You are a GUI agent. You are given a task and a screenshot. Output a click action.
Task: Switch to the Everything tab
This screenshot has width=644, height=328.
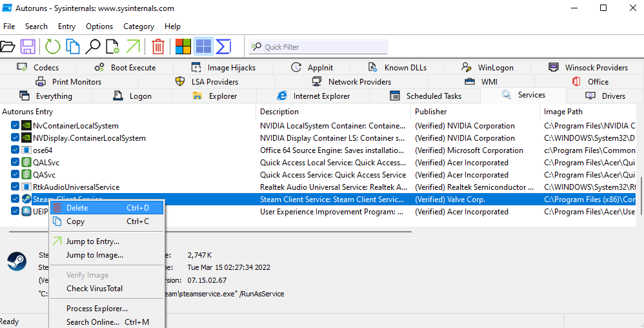tap(46, 96)
